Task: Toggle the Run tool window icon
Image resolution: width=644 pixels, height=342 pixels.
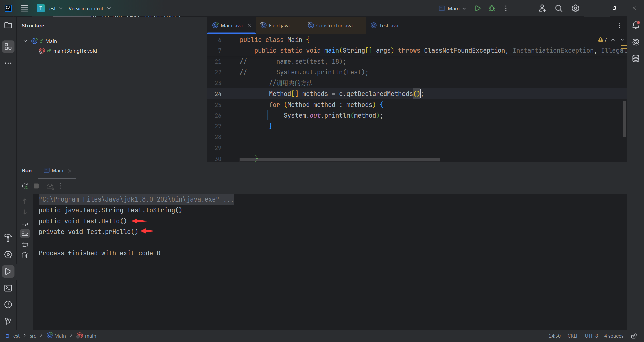Action: [8, 271]
